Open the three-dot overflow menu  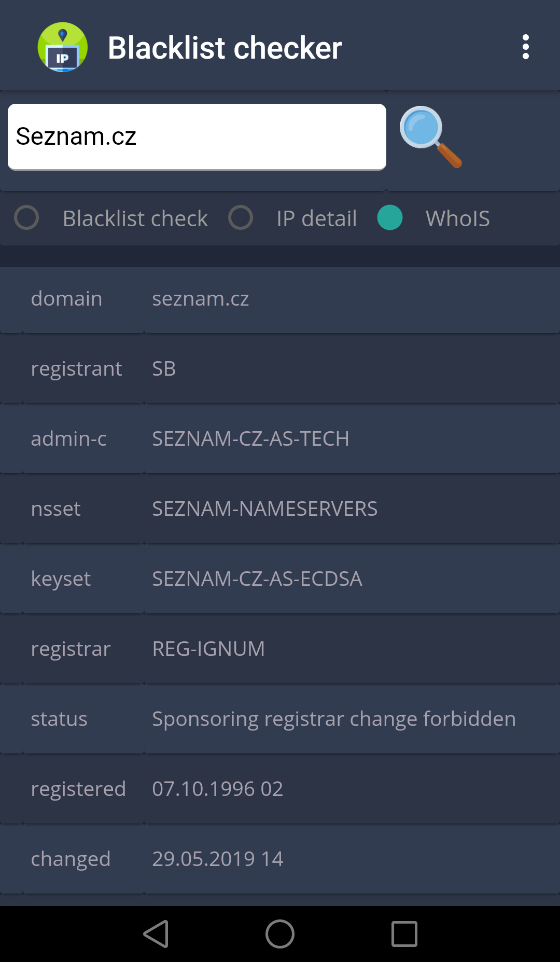tap(525, 47)
